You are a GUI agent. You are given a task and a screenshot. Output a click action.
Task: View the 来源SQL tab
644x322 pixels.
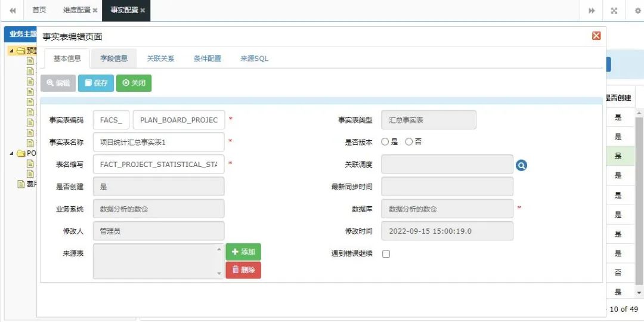coord(254,58)
